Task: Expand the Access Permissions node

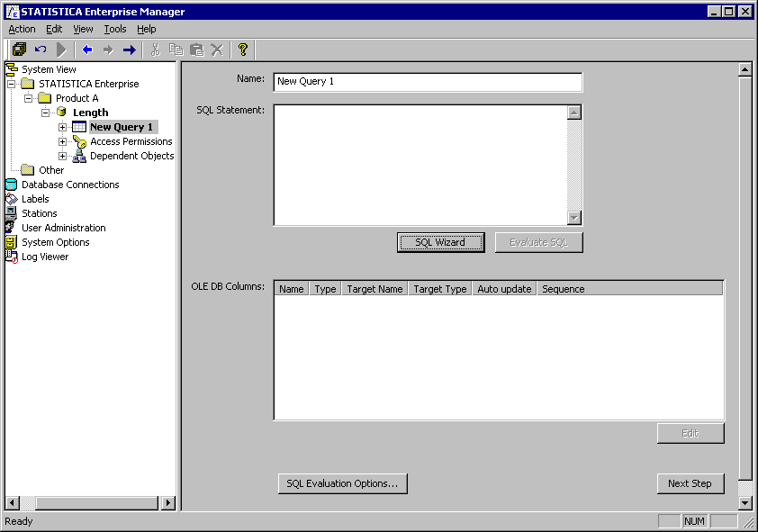Action: (62, 141)
